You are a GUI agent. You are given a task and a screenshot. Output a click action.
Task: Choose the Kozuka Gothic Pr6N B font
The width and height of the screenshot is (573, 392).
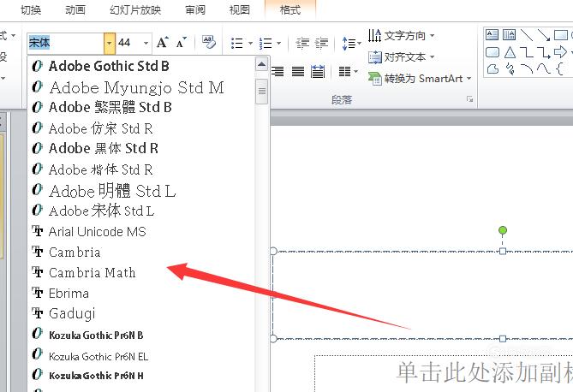[x=141, y=335]
